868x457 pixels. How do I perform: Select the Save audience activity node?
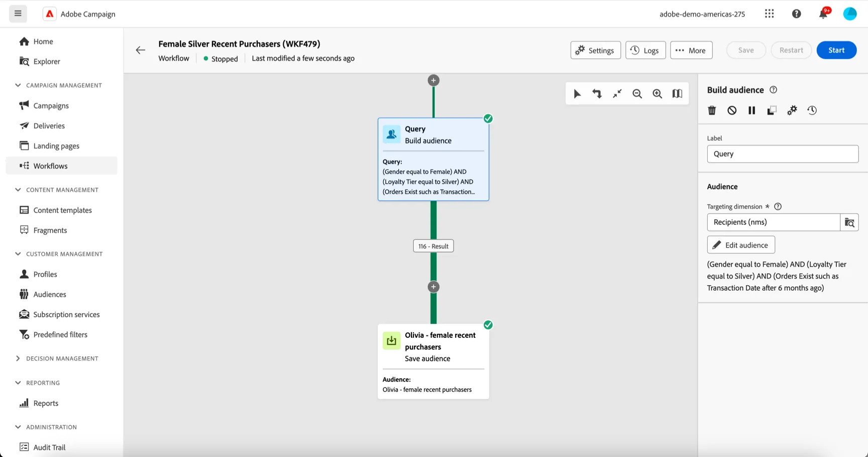[x=433, y=361]
